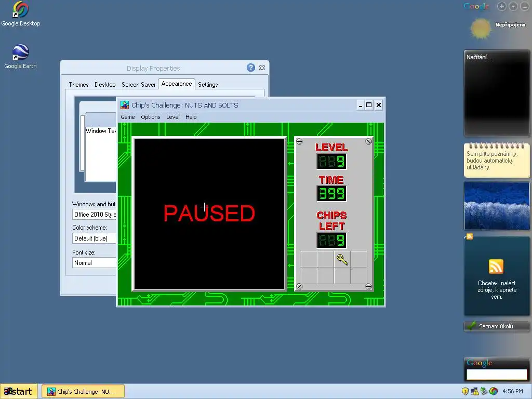
Task: Click the feed prompt text Chcete-li nalézt zdroje
Action: [x=497, y=290]
